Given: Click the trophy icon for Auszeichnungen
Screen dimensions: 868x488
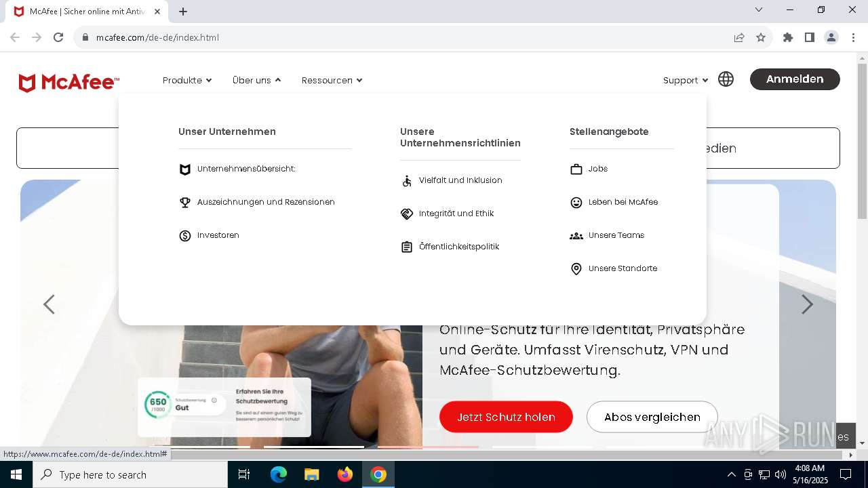Looking at the screenshot, I should [184, 203].
